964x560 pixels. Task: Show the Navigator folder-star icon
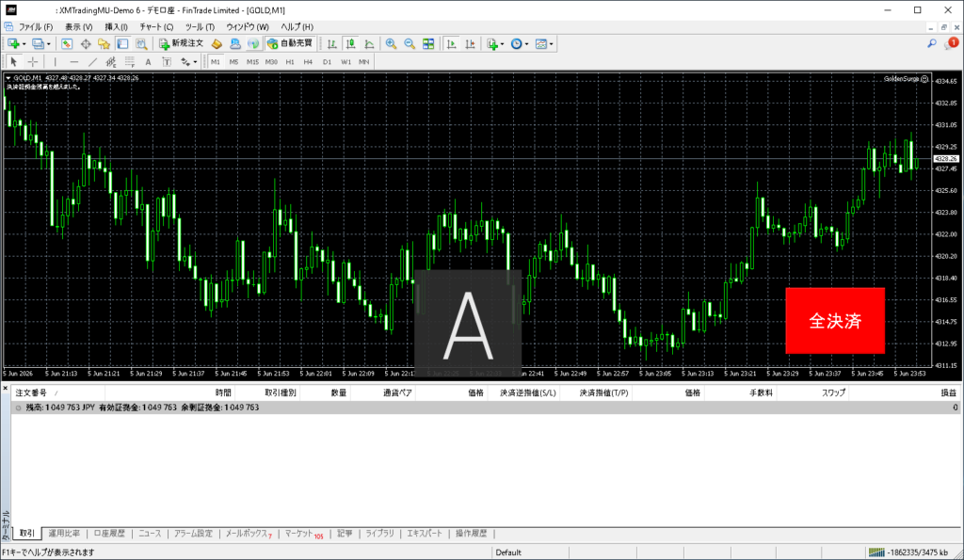104,43
